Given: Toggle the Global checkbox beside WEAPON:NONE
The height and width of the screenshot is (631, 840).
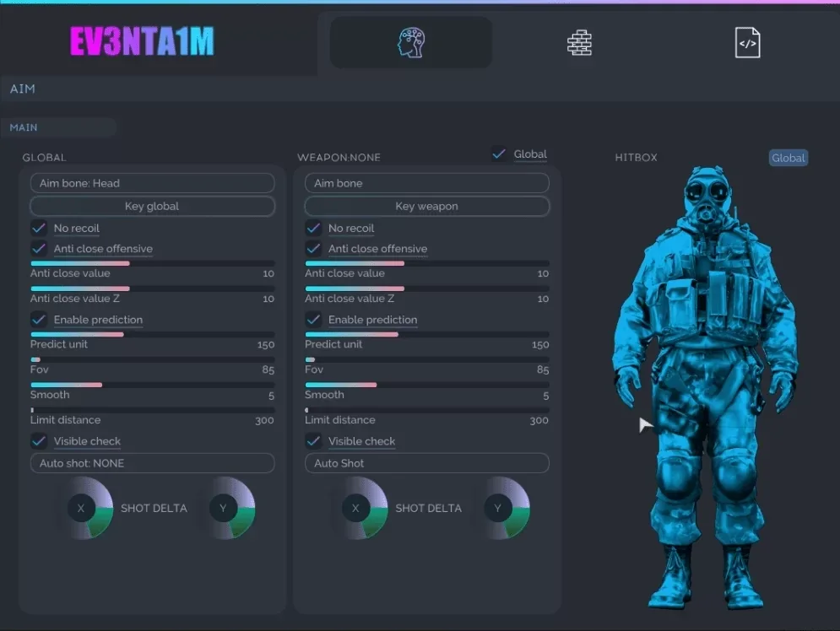Looking at the screenshot, I should click(x=499, y=154).
